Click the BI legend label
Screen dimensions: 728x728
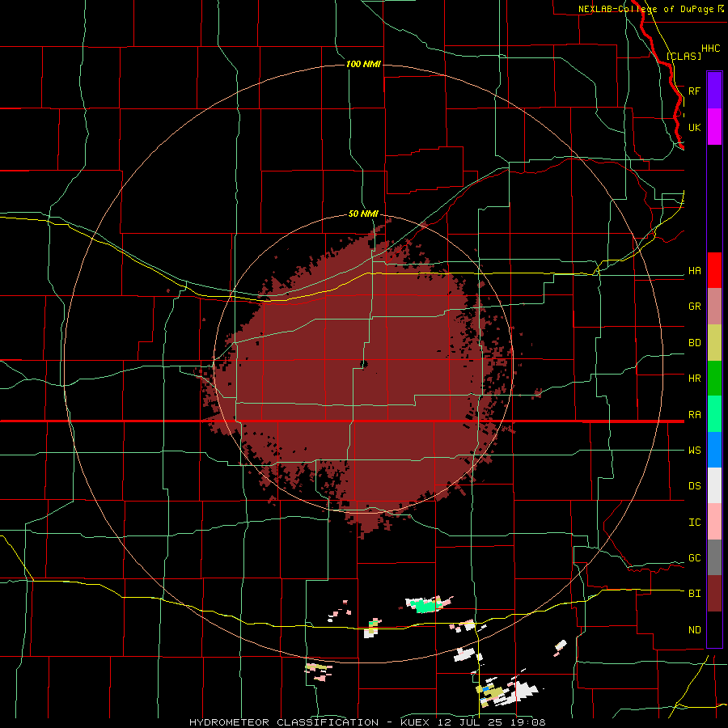pos(694,594)
